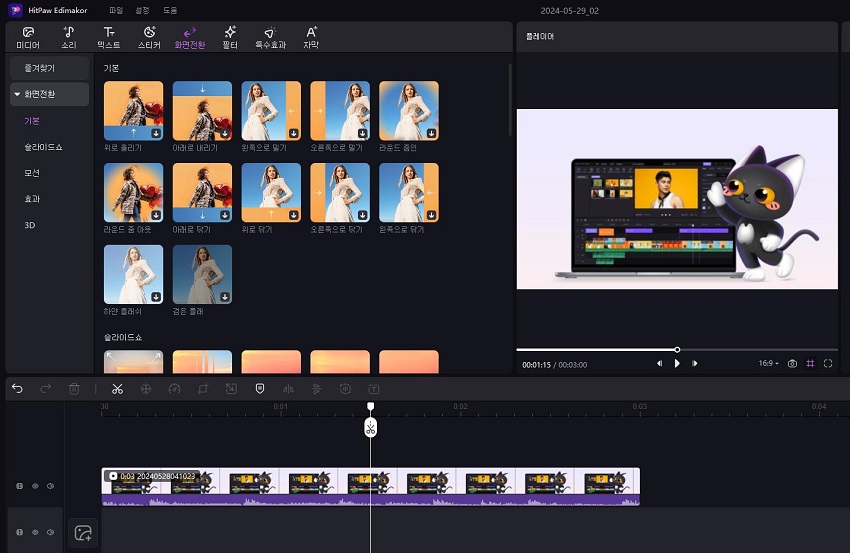Download the 라운드 줌인 transition
850x553 pixels.
coord(432,133)
